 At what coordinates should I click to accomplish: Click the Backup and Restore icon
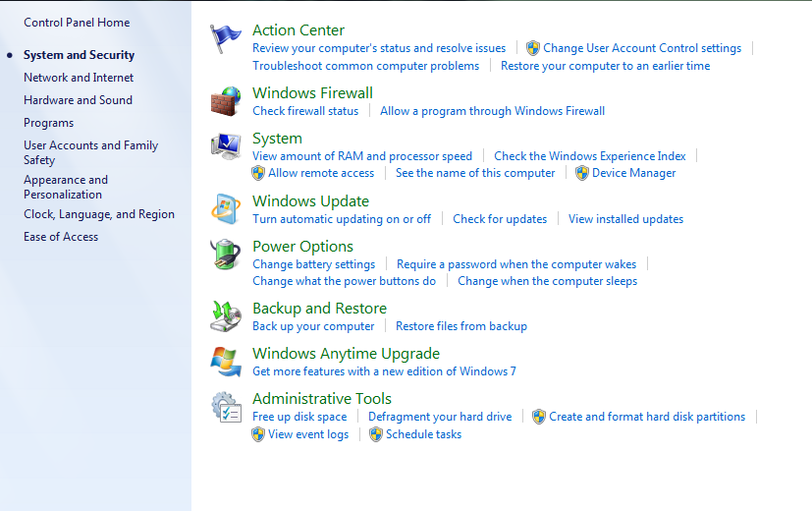[x=226, y=316]
